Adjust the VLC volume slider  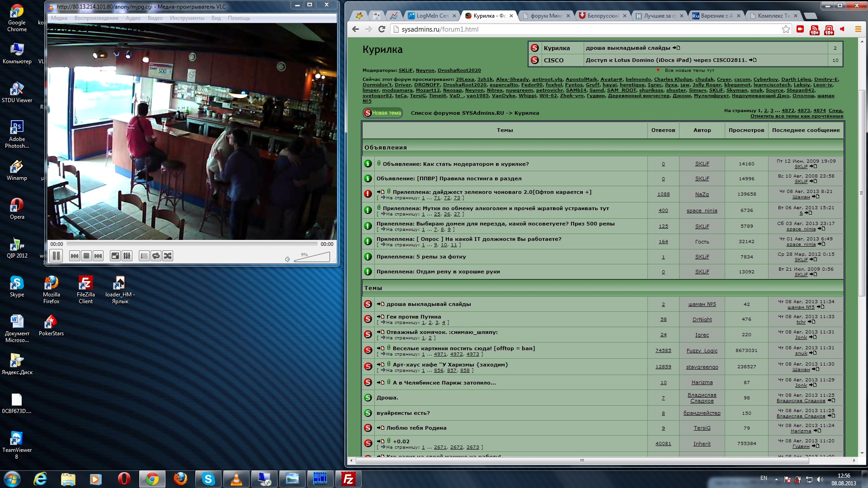[x=312, y=257]
